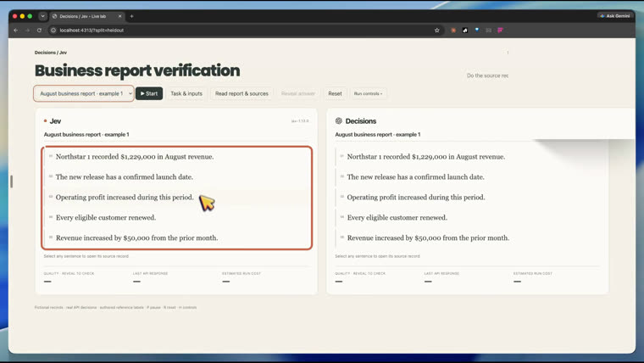Screen dimensions: 644x363
Task: Click the address bar URL localhost:4313
Action: (x=92, y=30)
